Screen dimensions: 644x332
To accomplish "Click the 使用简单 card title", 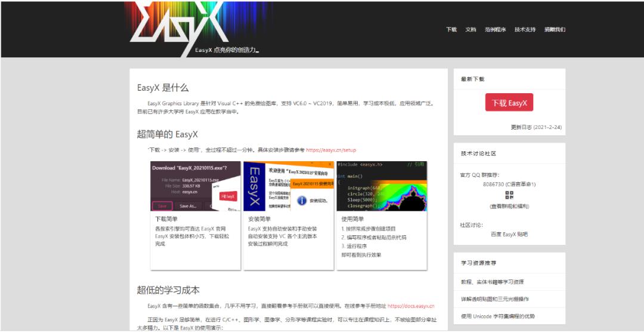I will tap(352, 219).
